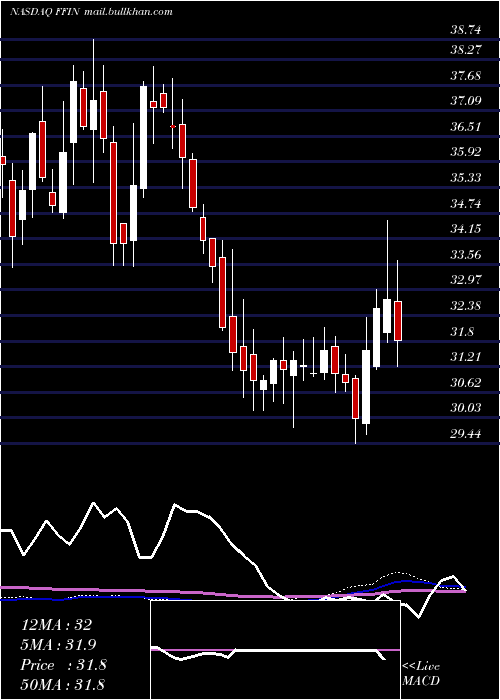Click the 33.56 price axis label
This screenshot has width=500, height=700.
[466, 255]
